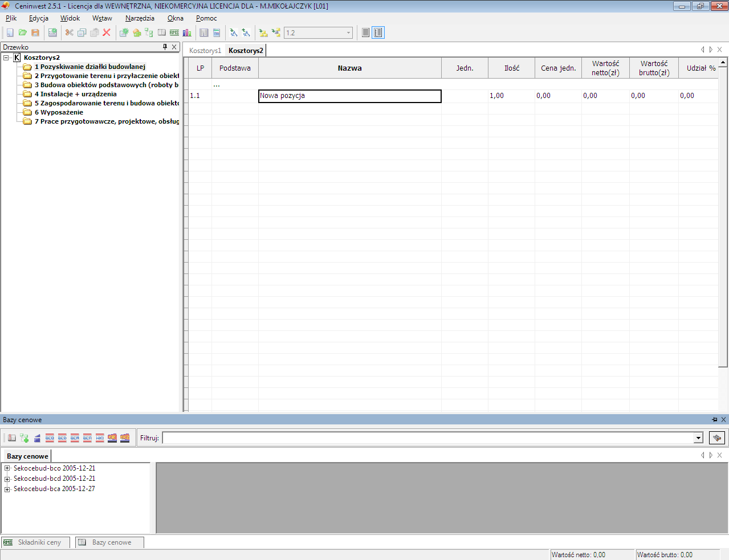Click the blue folder icon in Bazy cenowe toolbar
This screenshot has width=729, height=560.
coord(37,438)
